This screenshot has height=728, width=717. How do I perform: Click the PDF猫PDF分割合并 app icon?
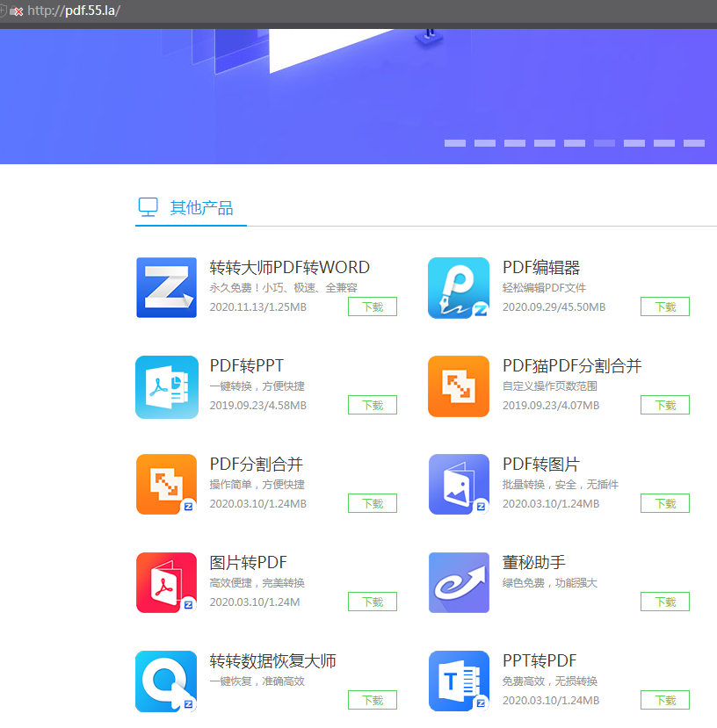459,386
